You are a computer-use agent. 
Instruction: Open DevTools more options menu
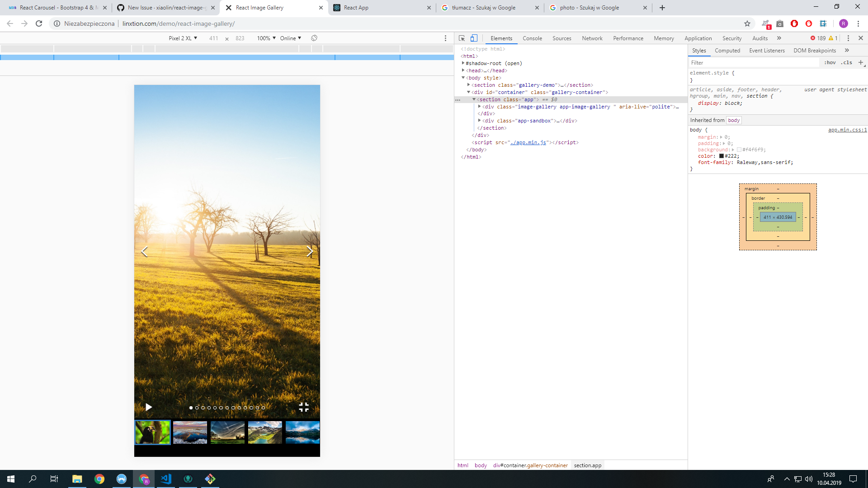pyautogui.click(x=848, y=38)
